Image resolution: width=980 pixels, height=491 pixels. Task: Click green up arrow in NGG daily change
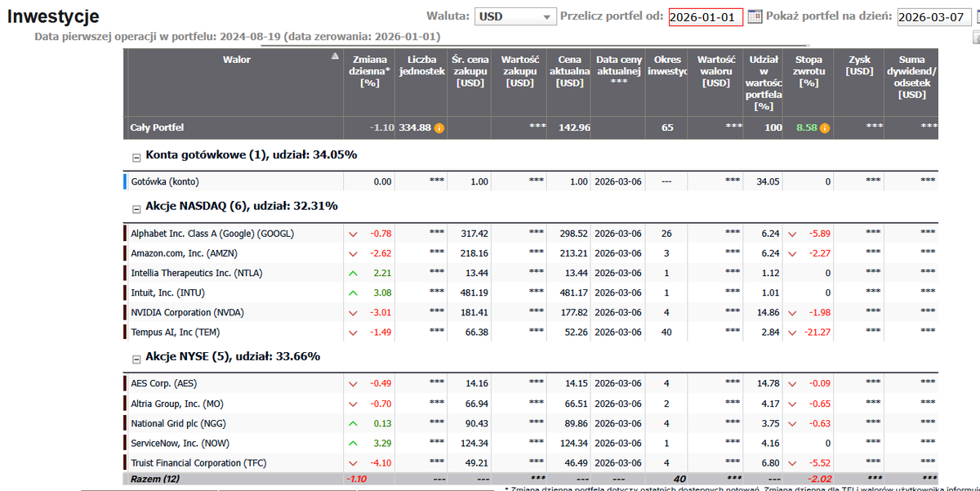[x=354, y=423]
